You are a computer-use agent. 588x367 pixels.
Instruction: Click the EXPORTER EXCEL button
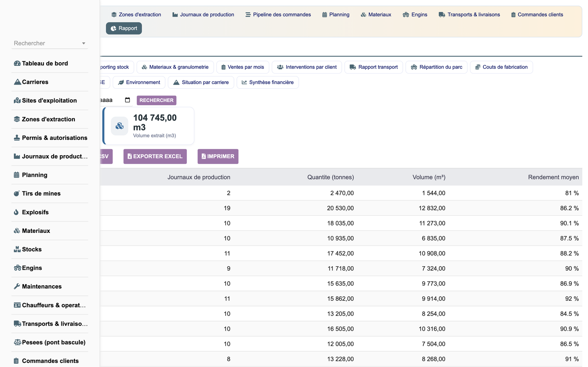point(155,156)
